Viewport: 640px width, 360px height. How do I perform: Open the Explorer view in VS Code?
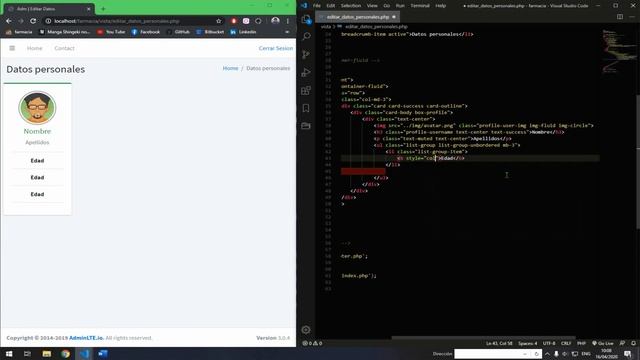(x=306, y=19)
